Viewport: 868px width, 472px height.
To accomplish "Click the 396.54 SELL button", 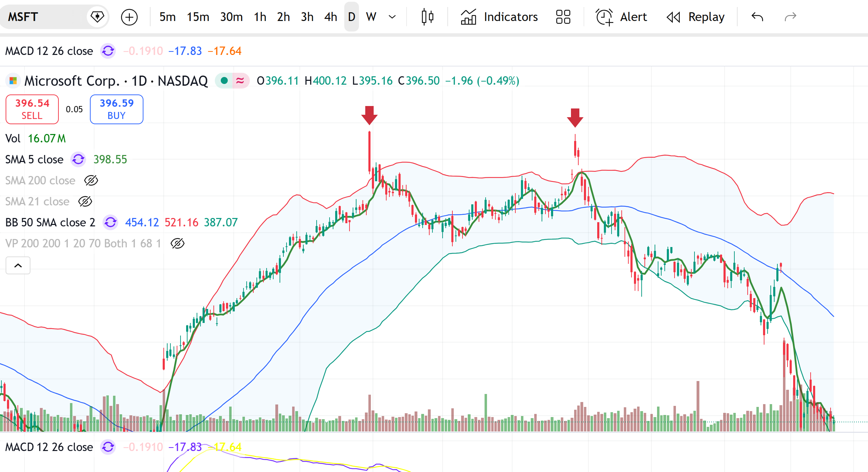I will pos(32,109).
